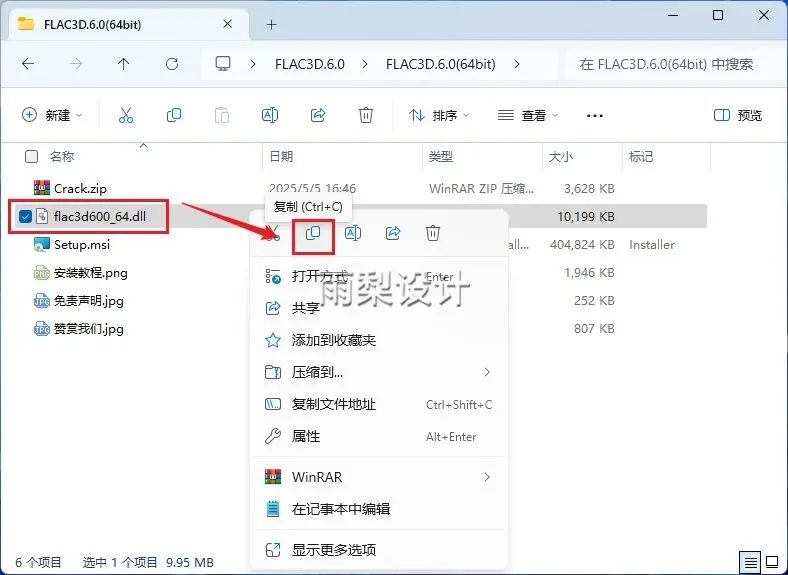Toggle the select-all checkbox beside 名称
The height and width of the screenshot is (575, 788).
coord(31,156)
